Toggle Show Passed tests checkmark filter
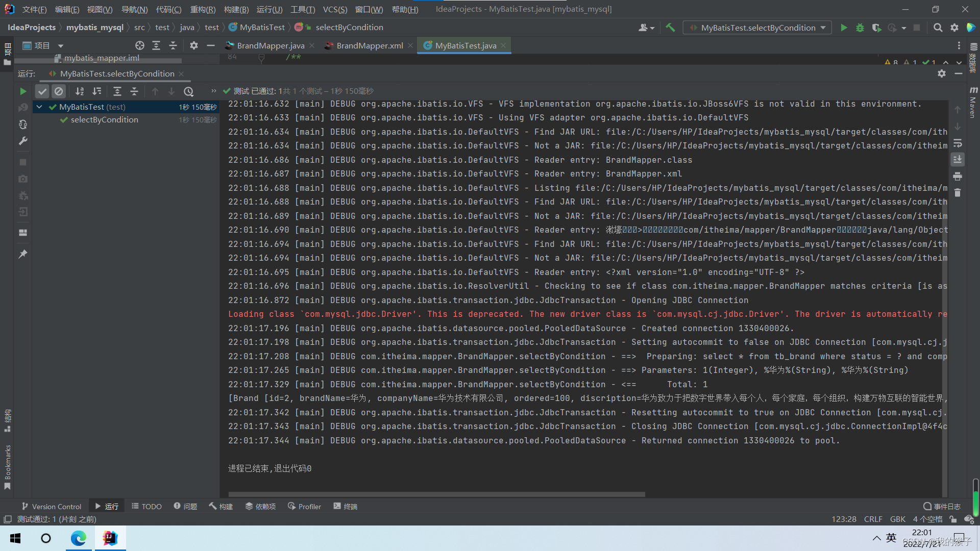Image resolution: width=980 pixels, height=551 pixels. click(x=42, y=91)
